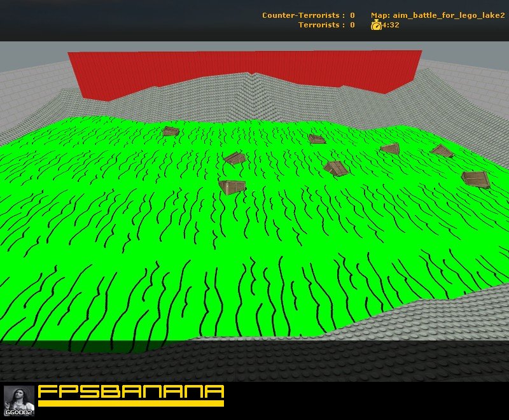Screen dimensions: 509x420
Task: Click the rightmost far crate beside the grey bank
Action: (442, 151)
